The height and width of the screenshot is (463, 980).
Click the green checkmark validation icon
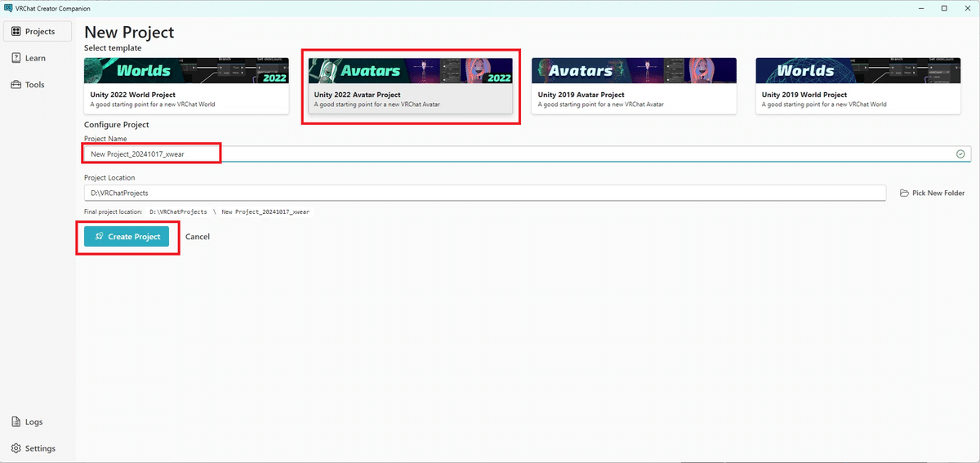coord(960,154)
